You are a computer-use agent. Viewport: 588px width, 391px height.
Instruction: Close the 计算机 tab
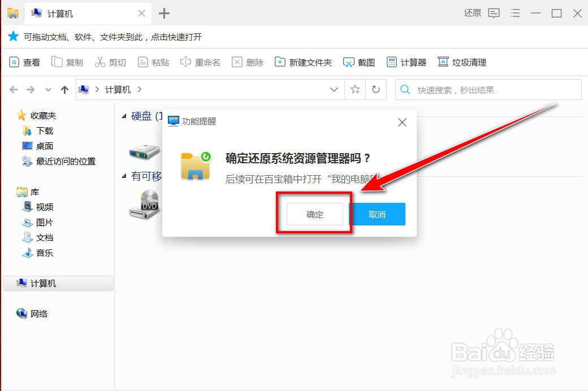tap(141, 14)
